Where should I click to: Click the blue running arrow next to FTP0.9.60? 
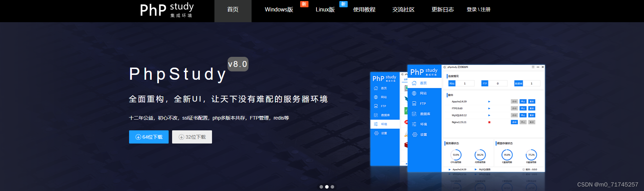pyautogui.click(x=489, y=108)
